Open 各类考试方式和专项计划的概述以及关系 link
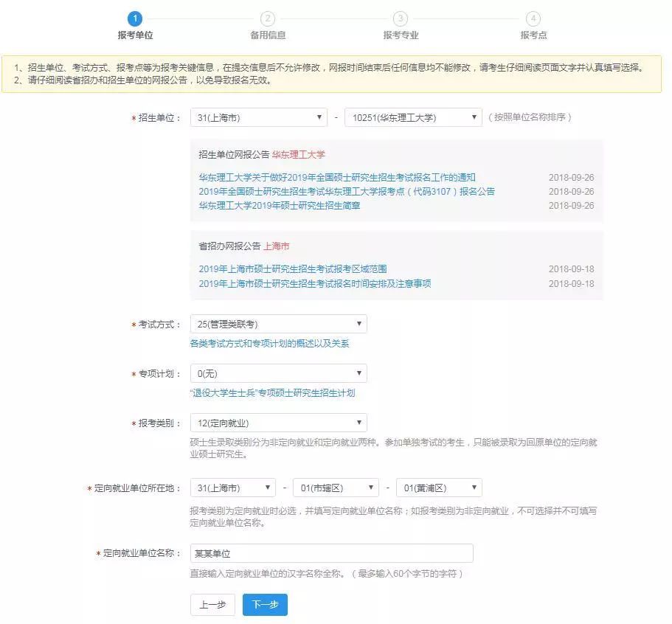 [x=269, y=344]
